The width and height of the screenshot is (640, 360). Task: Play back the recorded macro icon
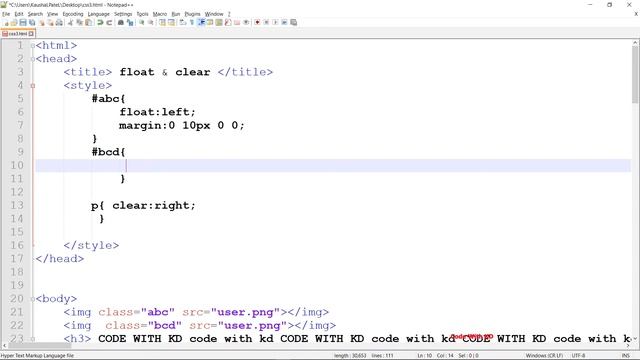tap(275, 22)
